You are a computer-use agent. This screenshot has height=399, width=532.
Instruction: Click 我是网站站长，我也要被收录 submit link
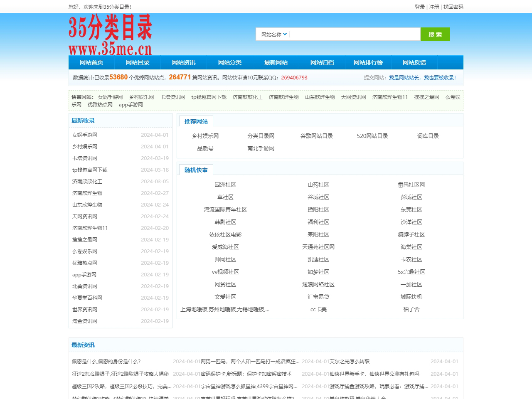tap(422, 78)
